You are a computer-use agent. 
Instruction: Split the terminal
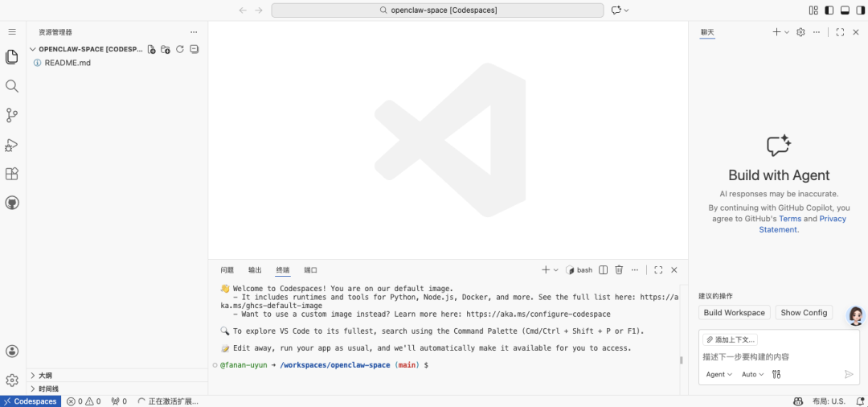pyautogui.click(x=604, y=269)
